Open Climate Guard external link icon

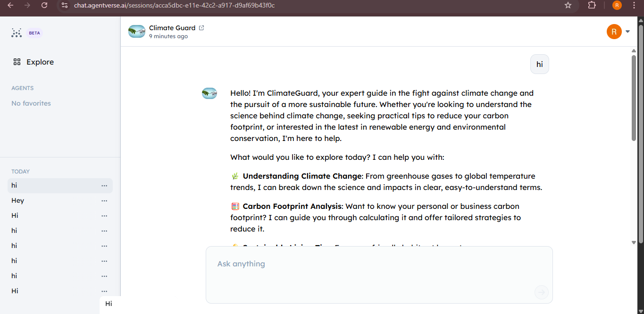tap(201, 28)
